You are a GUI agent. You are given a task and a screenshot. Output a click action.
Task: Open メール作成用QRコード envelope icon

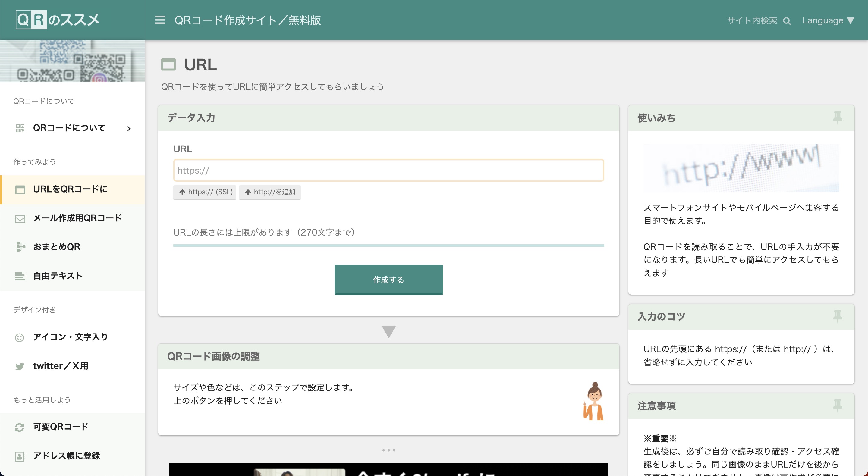pyautogui.click(x=20, y=219)
